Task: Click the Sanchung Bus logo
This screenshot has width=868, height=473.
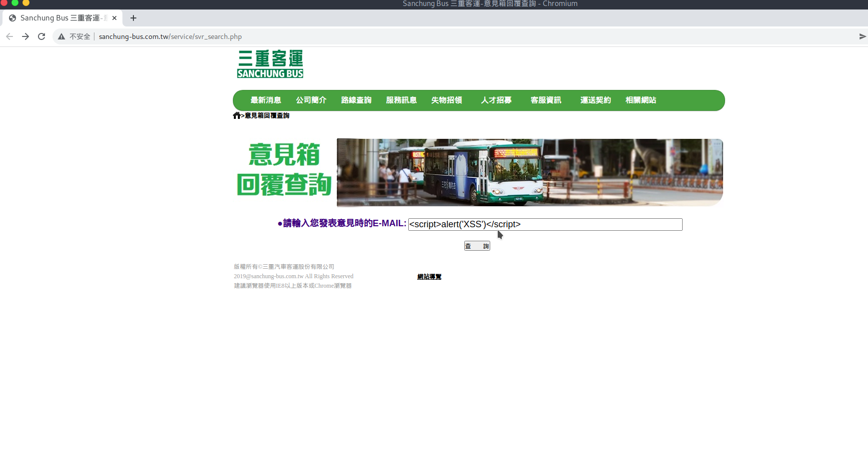Action: point(270,64)
